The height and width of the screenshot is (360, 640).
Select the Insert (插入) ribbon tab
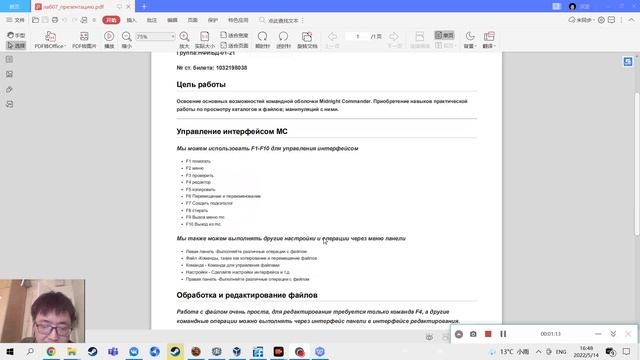131,20
